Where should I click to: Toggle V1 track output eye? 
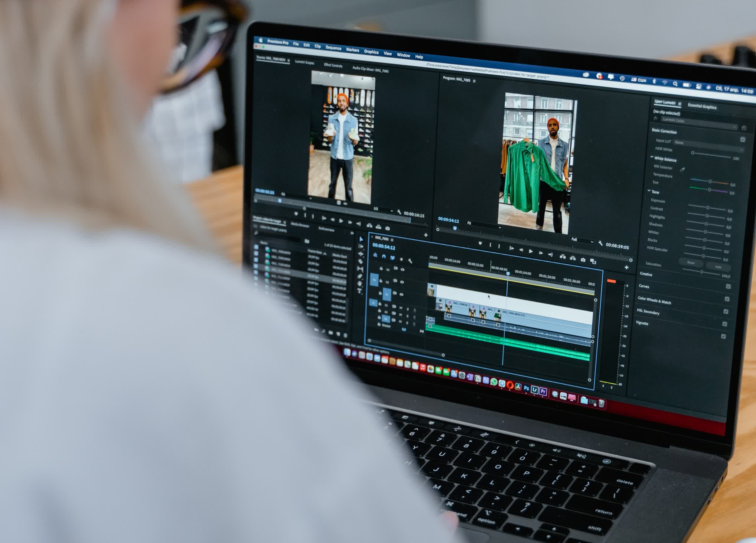click(x=401, y=294)
